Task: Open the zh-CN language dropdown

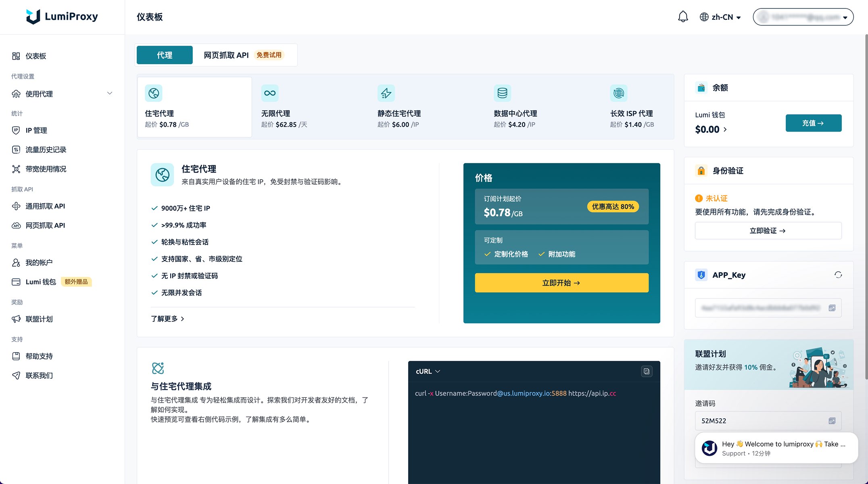Action: click(720, 17)
